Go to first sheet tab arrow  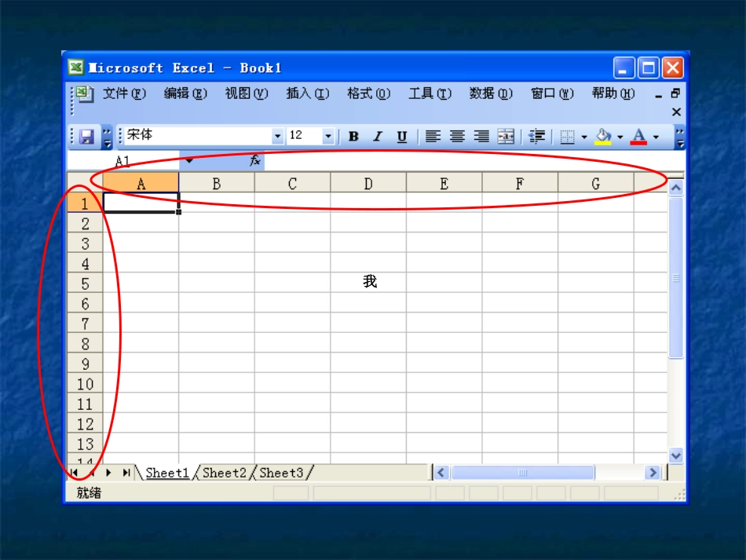(74, 473)
